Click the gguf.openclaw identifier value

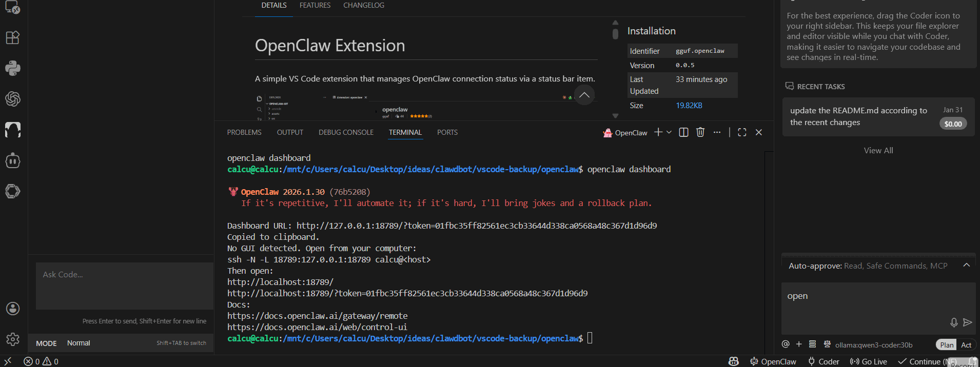(700, 51)
